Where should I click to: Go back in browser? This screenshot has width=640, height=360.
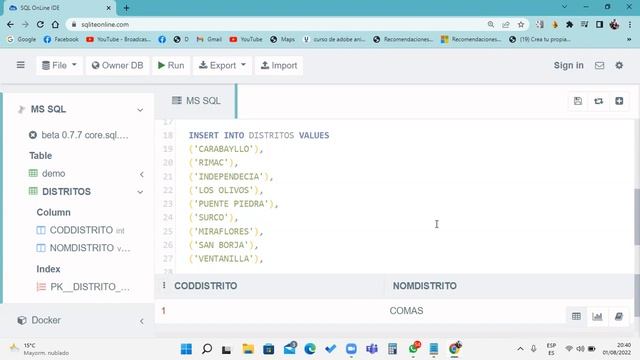click(x=10, y=24)
